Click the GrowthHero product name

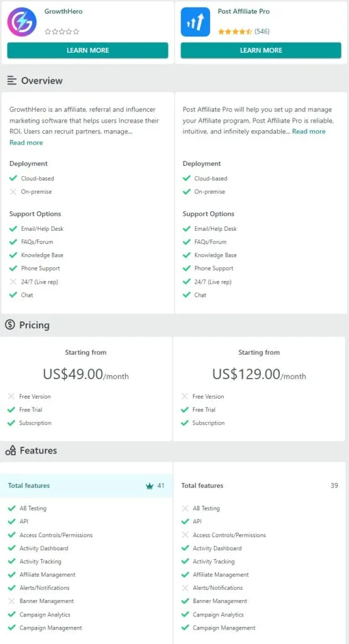[x=64, y=11]
